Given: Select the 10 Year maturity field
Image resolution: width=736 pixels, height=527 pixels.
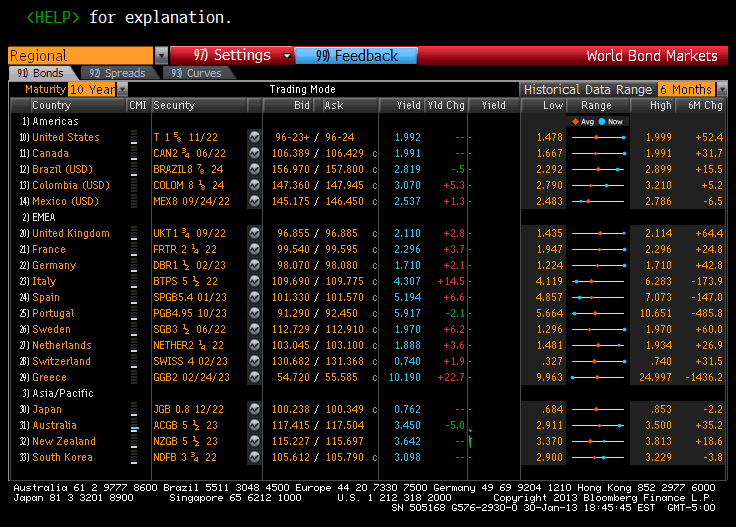Looking at the screenshot, I should [92, 89].
